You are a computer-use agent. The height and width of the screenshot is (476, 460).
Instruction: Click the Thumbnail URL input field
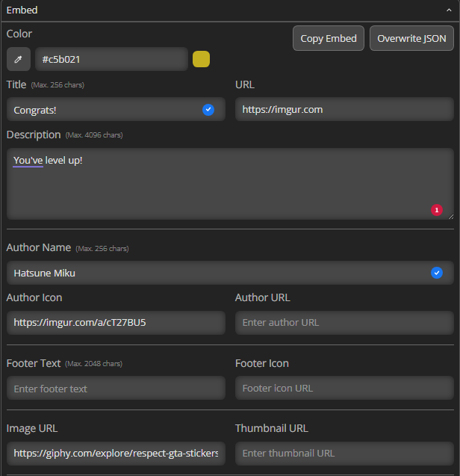coord(344,454)
